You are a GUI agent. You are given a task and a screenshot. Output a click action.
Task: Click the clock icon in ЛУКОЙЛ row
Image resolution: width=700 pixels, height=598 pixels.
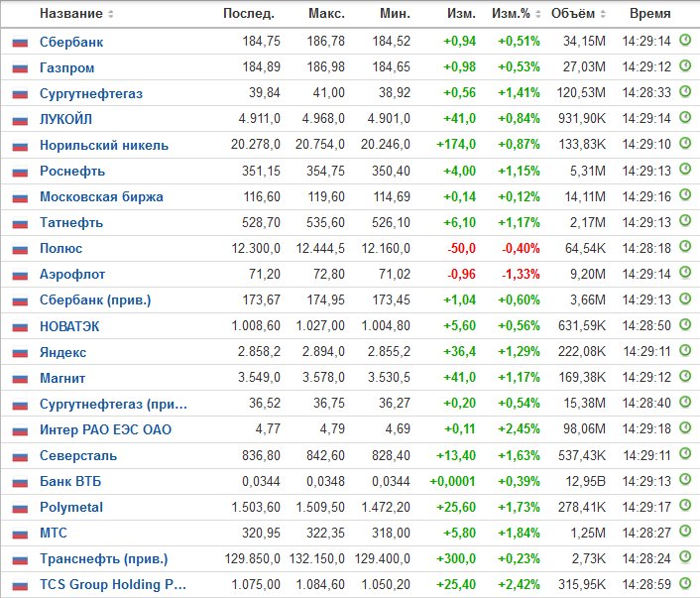pyautogui.click(x=685, y=117)
